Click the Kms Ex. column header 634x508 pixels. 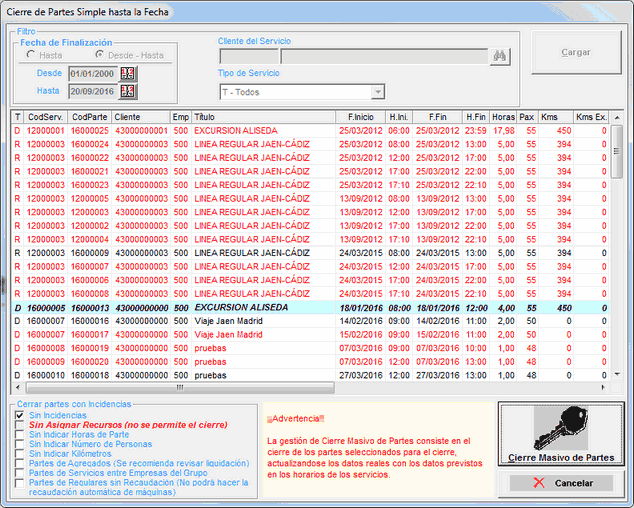[591, 117]
